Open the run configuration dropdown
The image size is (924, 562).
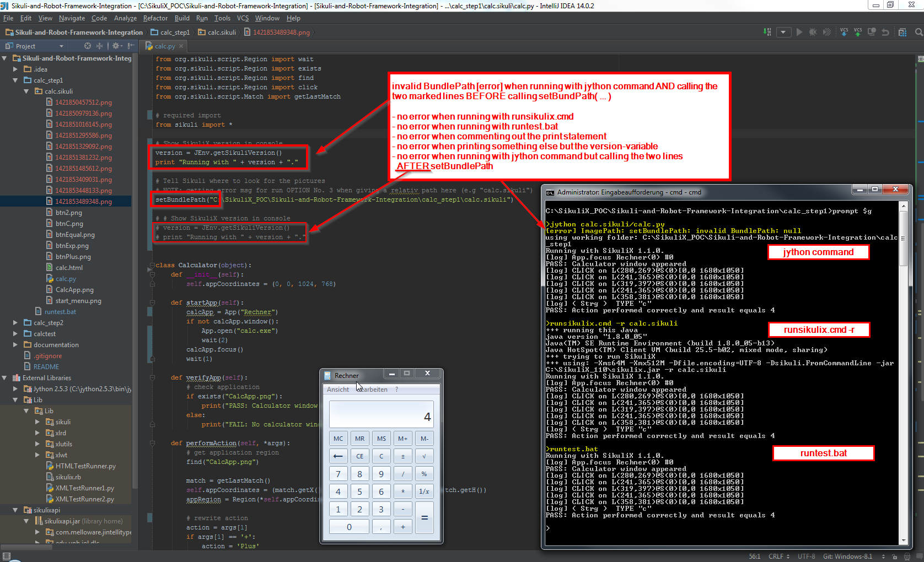click(783, 32)
